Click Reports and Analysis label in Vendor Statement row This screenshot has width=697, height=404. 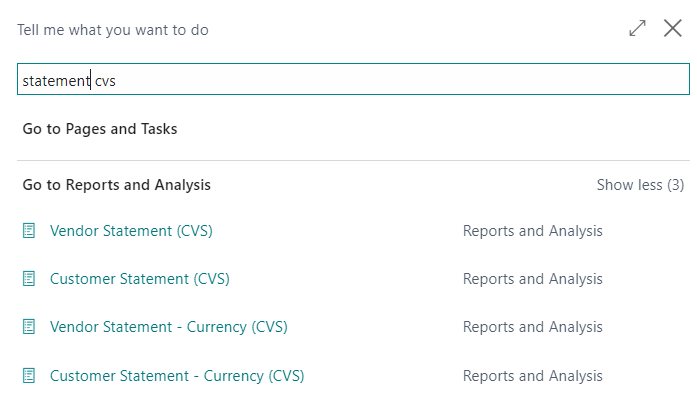(x=532, y=231)
